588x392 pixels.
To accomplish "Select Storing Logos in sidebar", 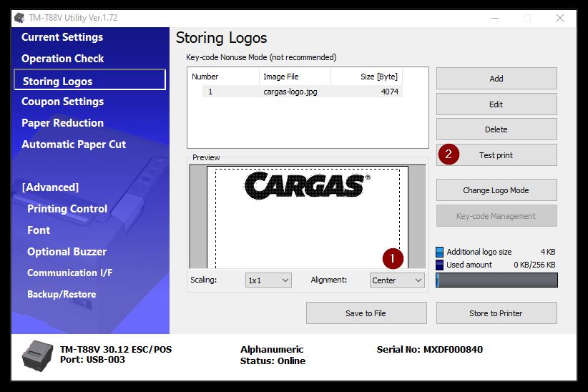I will click(x=89, y=79).
